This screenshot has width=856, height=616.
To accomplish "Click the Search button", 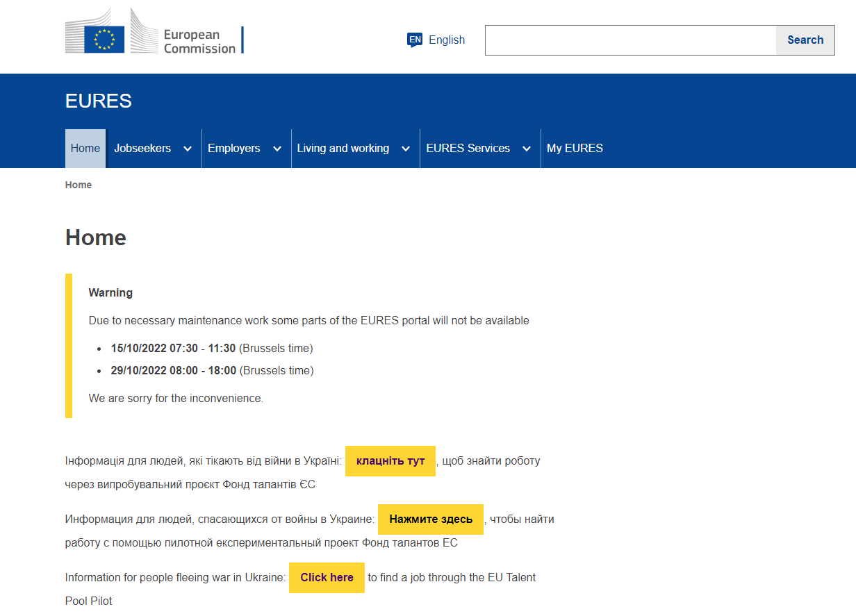I will coord(805,40).
